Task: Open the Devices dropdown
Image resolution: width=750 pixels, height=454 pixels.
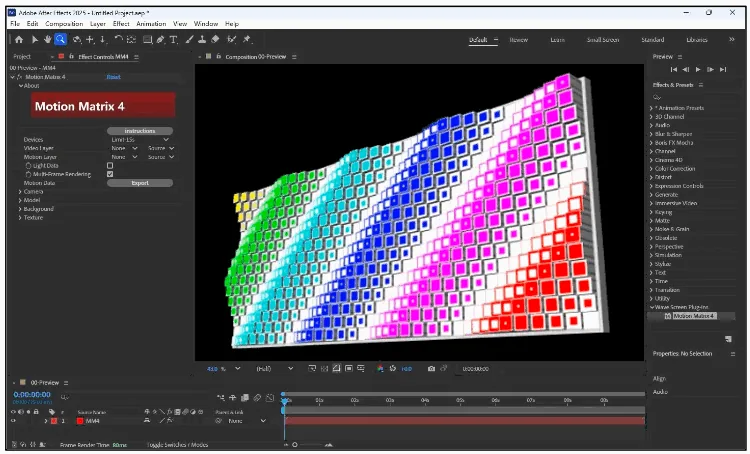Action: pos(140,140)
